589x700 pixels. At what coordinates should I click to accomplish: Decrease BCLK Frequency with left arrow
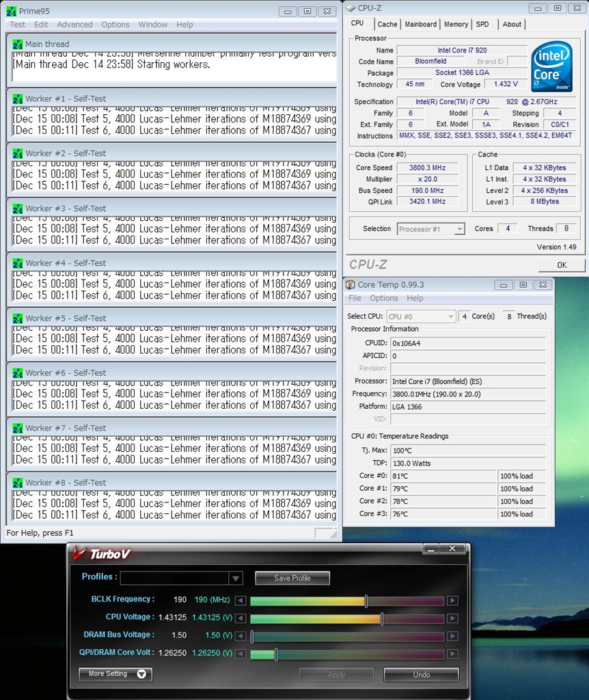coord(240,601)
